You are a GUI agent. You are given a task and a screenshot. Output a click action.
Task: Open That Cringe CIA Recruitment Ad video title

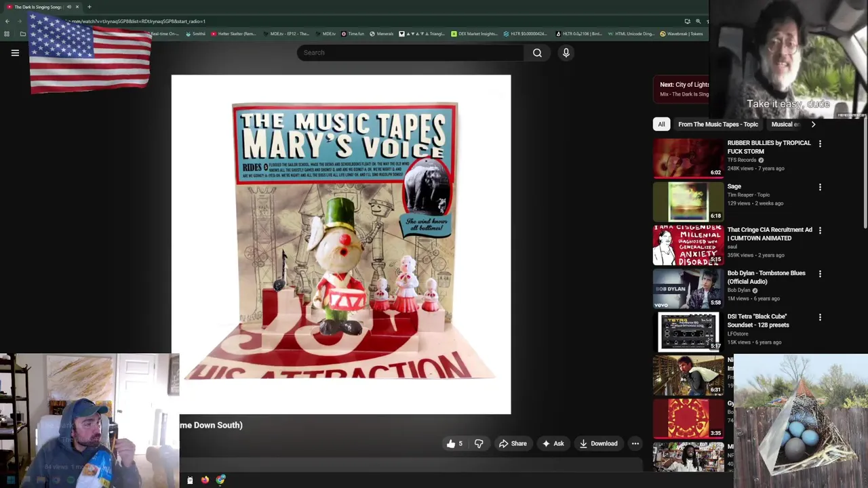point(770,234)
